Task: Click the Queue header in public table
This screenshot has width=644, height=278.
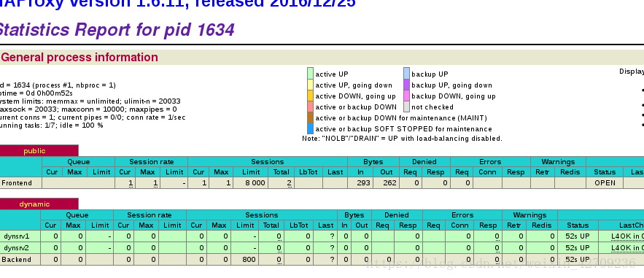Action: pyautogui.click(x=79, y=162)
